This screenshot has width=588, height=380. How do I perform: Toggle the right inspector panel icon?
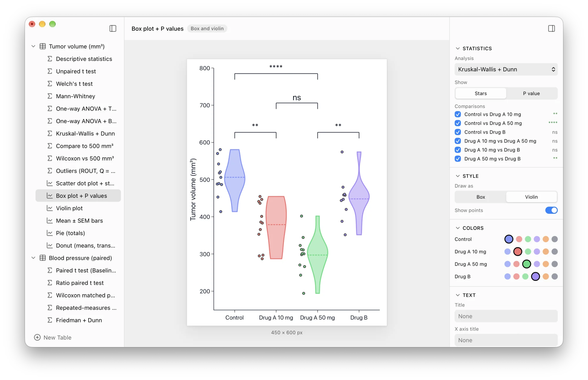click(x=552, y=29)
